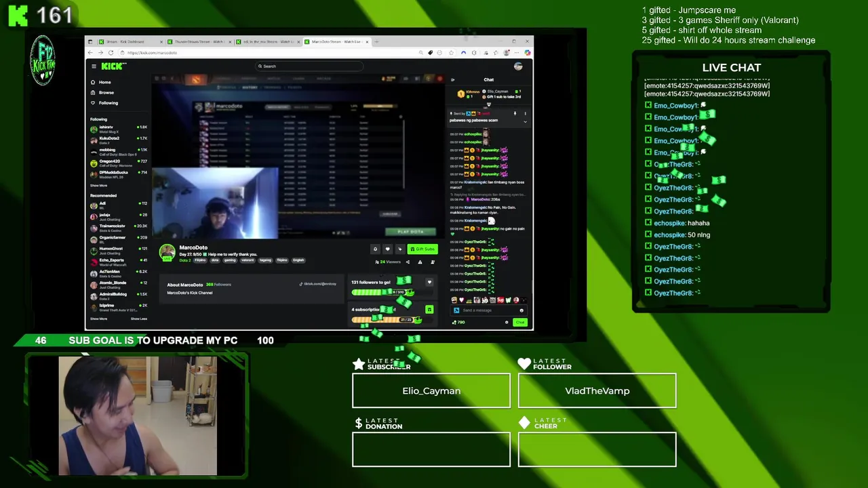Click MarcoDoto's channel avatar
Screen dimensions: 868x488
[x=167, y=253]
